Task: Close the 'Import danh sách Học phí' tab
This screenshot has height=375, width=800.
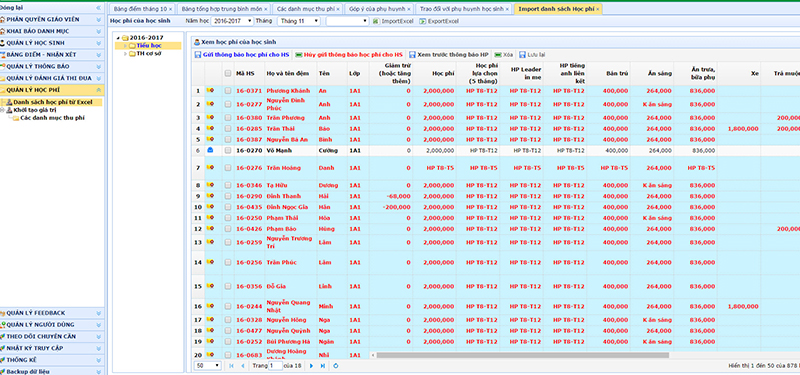Action: coord(597,9)
